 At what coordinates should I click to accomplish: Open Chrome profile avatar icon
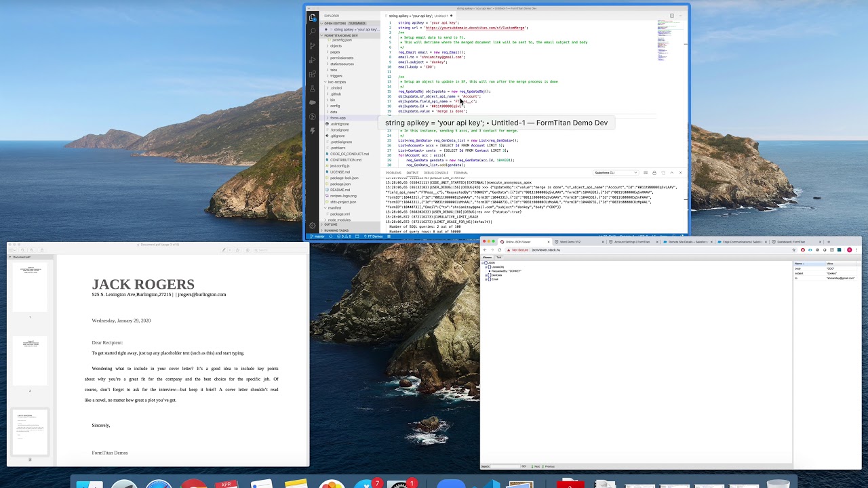[849, 250]
